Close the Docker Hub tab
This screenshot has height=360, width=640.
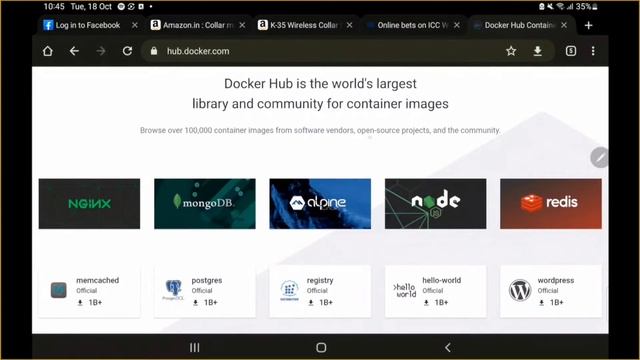coord(564,25)
